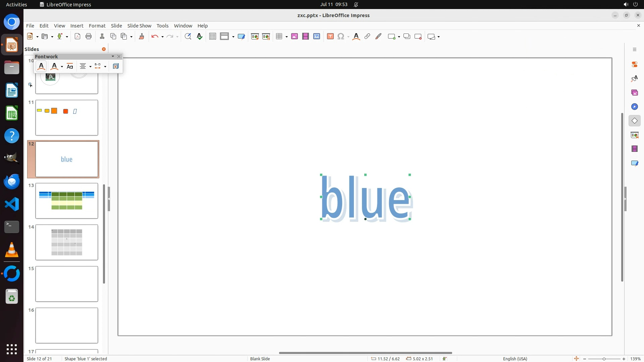The height and width of the screenshot is (362, 644).
Task: Click Insert Text Box icon
Action: tap(330, 37)
